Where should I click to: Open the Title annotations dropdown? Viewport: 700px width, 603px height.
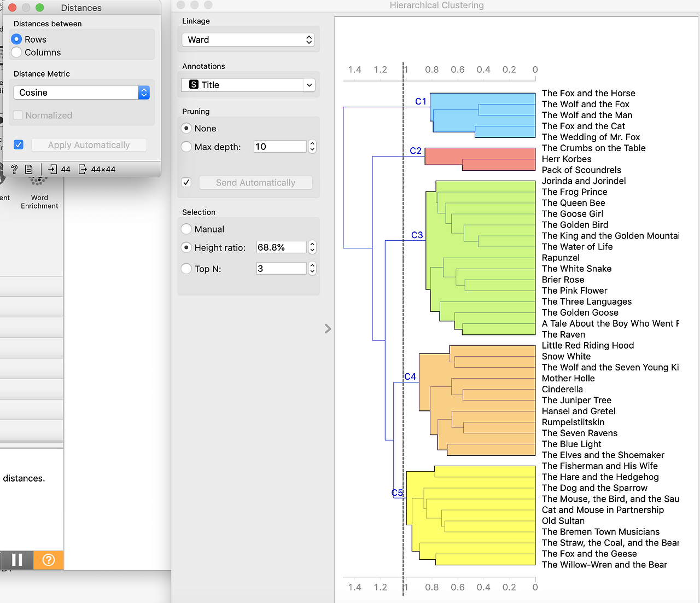point(248,85)
